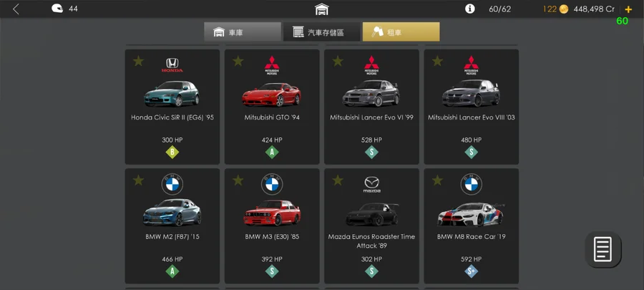Select the Mitsubishi Lancer Evo VI '99 card

pos(371,107)
